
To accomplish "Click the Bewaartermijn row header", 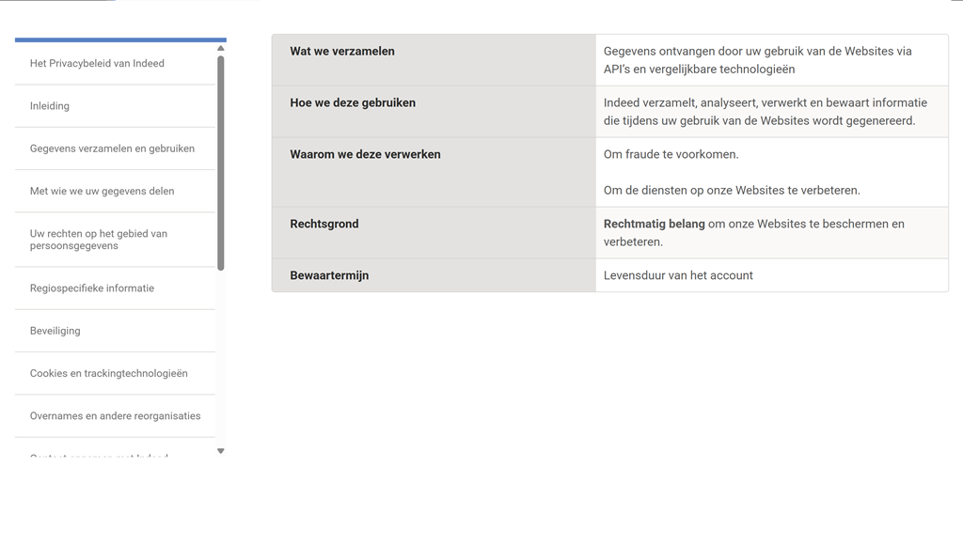I will [x=329, y=276].
